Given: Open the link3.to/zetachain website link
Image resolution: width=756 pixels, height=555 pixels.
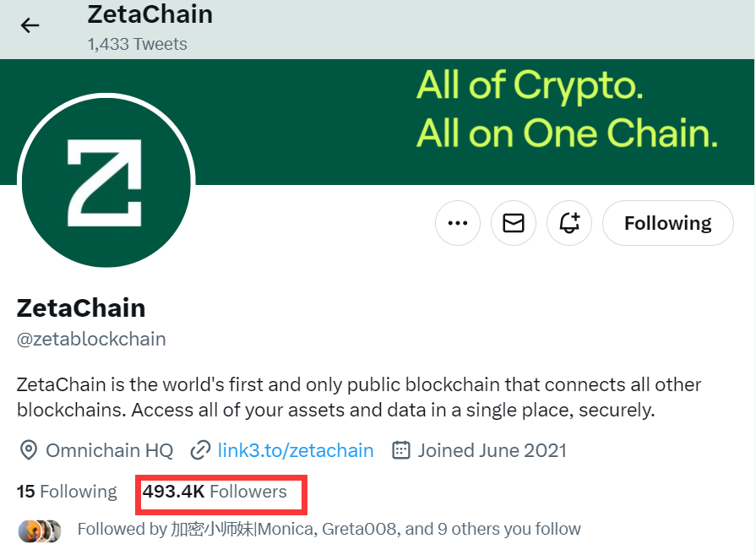Looking at the screenshot, I should click(x=296, y=450).
